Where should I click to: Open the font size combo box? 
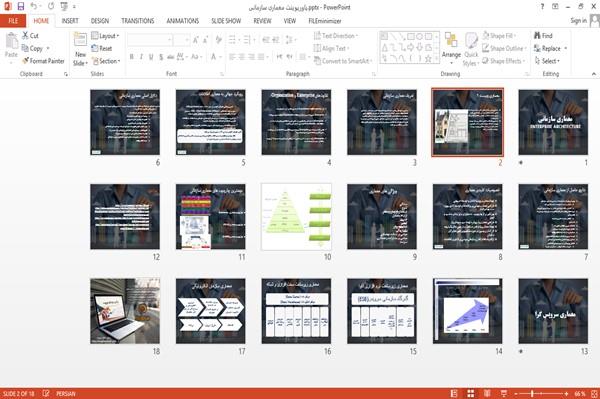pyautogui.click(x=181, y=40)
